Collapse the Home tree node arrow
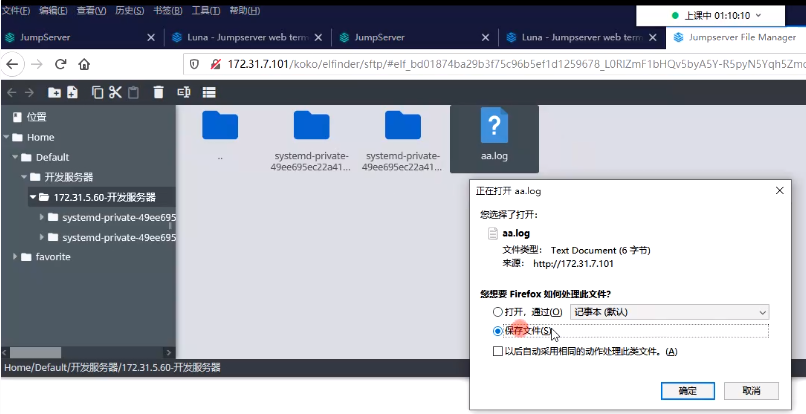The height and width of the screenshot is (414, 806). [6, 137]
